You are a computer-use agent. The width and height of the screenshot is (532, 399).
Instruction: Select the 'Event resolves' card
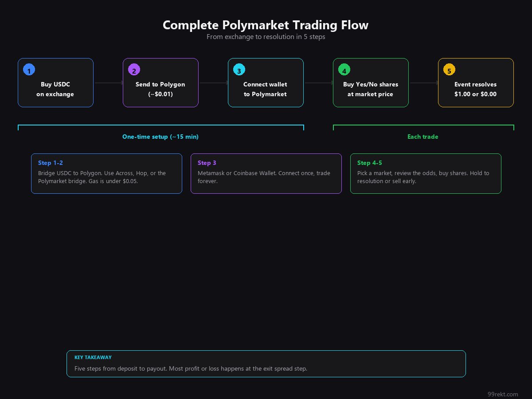click(476, 90)
